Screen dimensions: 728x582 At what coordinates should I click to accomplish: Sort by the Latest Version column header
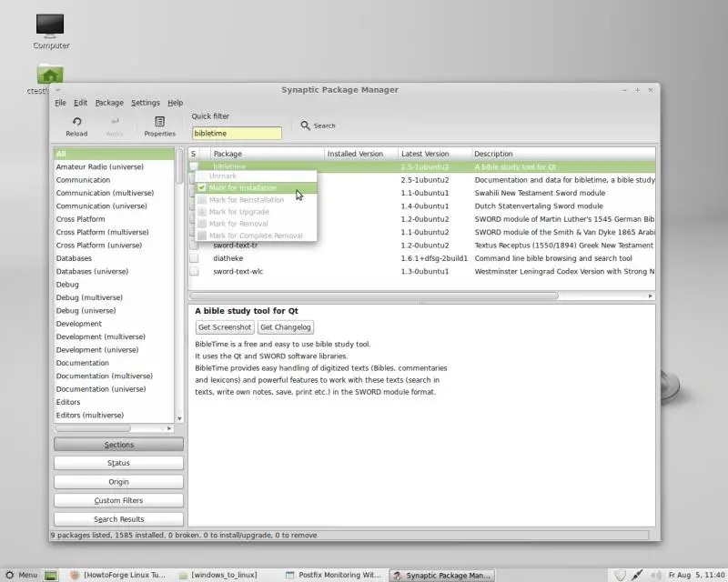tap(435, 154)
